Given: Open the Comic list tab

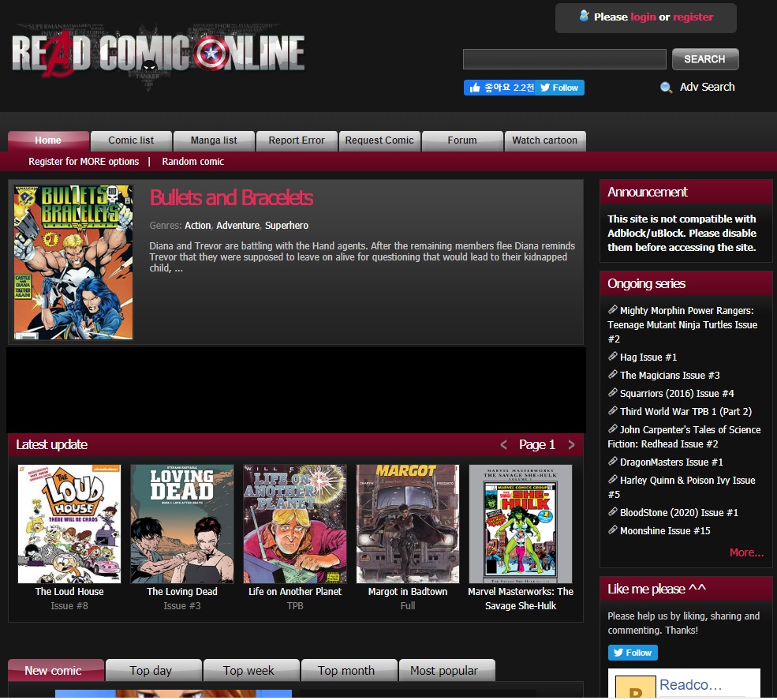Looking at the screenshot, I should [x=131, y=140].
